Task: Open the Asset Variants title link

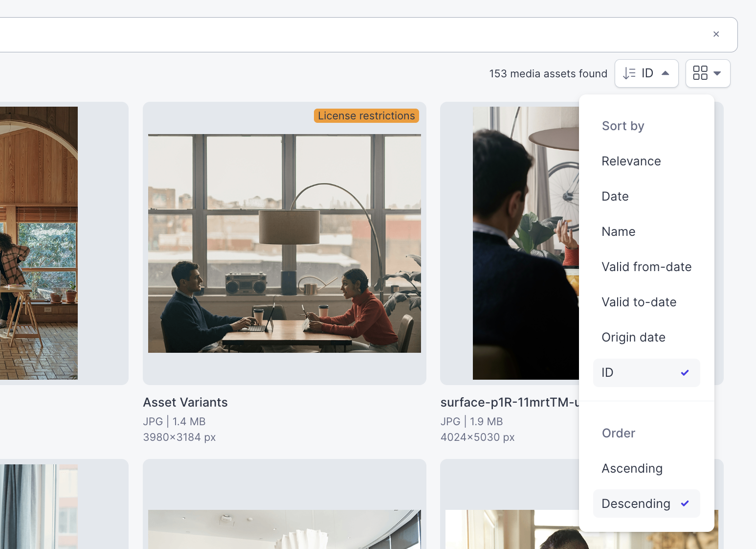Action: point(185,402)
